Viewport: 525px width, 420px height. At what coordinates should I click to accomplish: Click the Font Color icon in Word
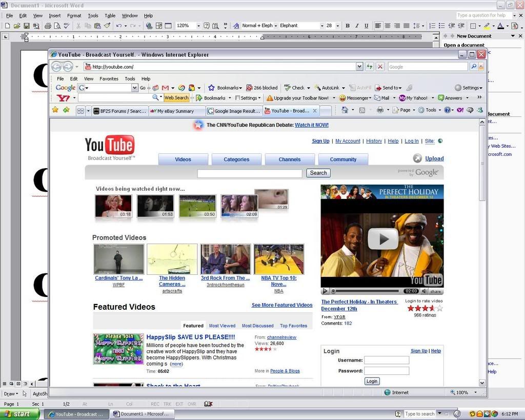pos(500,26)
